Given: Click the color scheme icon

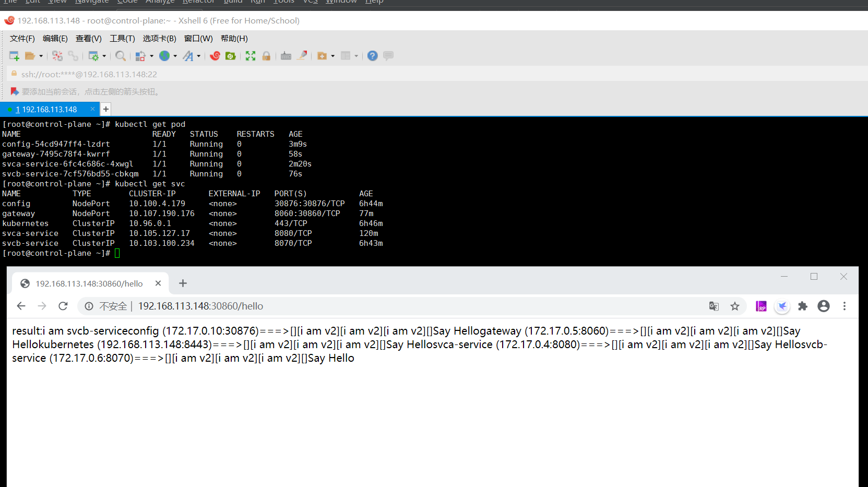Looking at the screenshot, I should [x=140, y=56].
